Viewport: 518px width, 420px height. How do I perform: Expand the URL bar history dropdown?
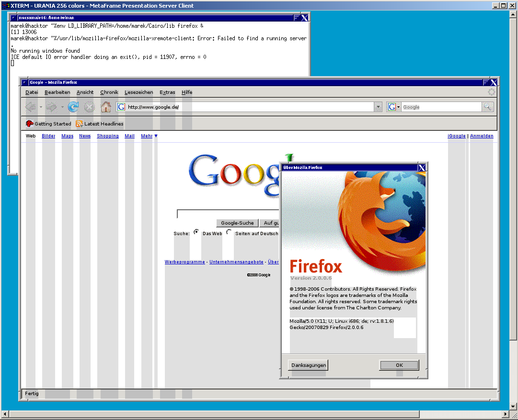pyautogui.click(x=379, y=107)
